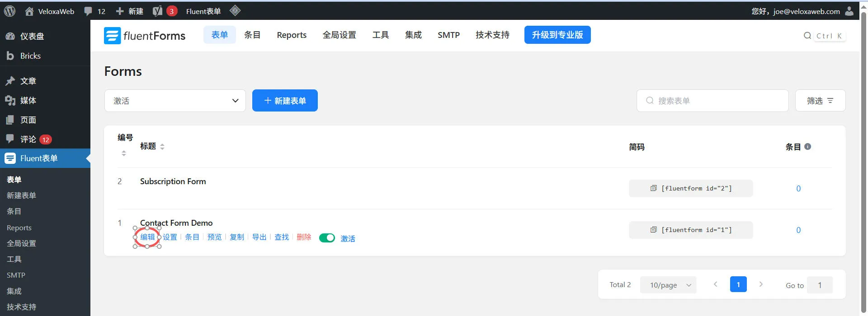Click the comments bubble icon in admin bar

pyautogui.click(x=89, y=11)
